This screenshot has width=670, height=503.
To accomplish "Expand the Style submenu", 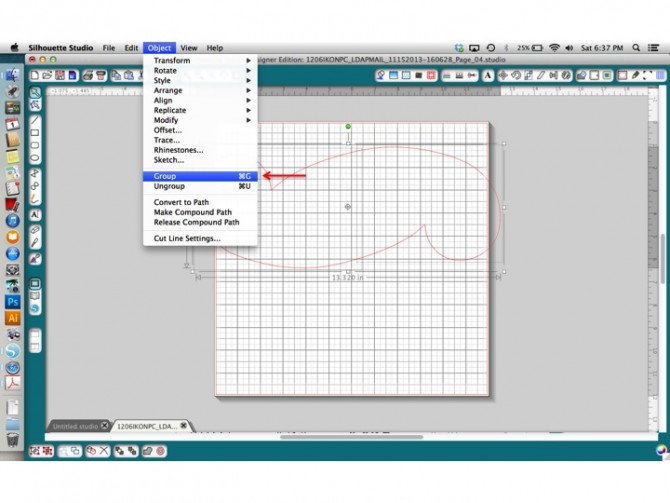I will [x=200, y=80].
